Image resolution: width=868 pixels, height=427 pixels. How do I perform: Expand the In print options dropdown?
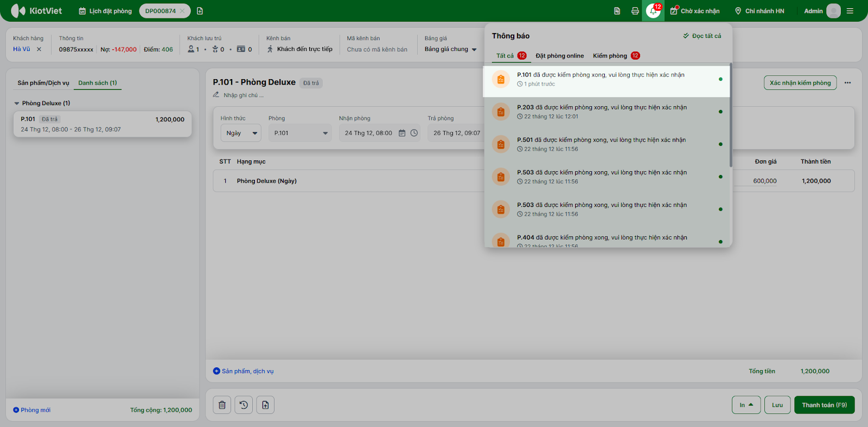click(746, 405)
